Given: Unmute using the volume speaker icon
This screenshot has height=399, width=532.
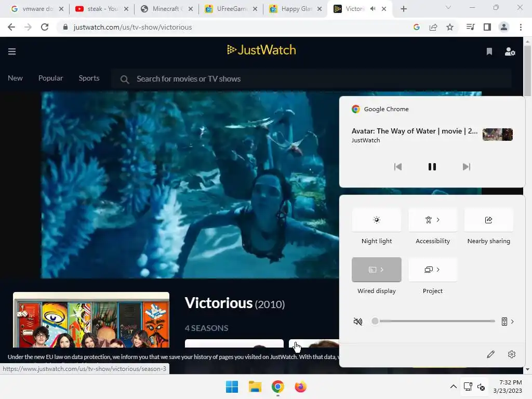Looking at the screenshot, I should pyautogui.click(x=358, y=321).
